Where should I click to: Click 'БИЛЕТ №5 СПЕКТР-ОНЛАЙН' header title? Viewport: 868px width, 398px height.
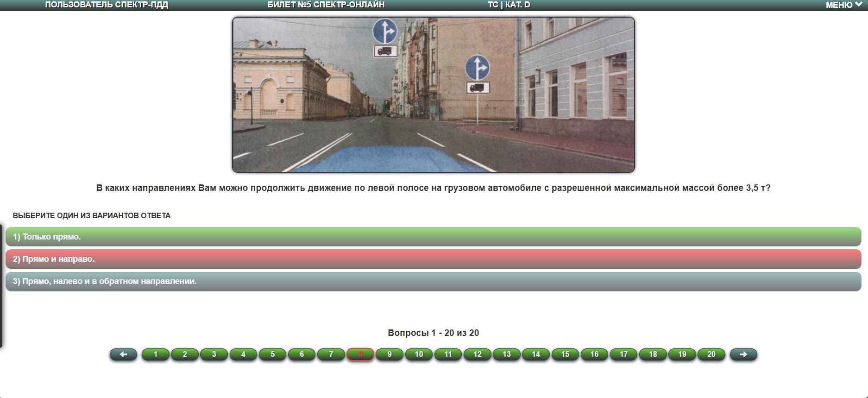click(326, 5)
